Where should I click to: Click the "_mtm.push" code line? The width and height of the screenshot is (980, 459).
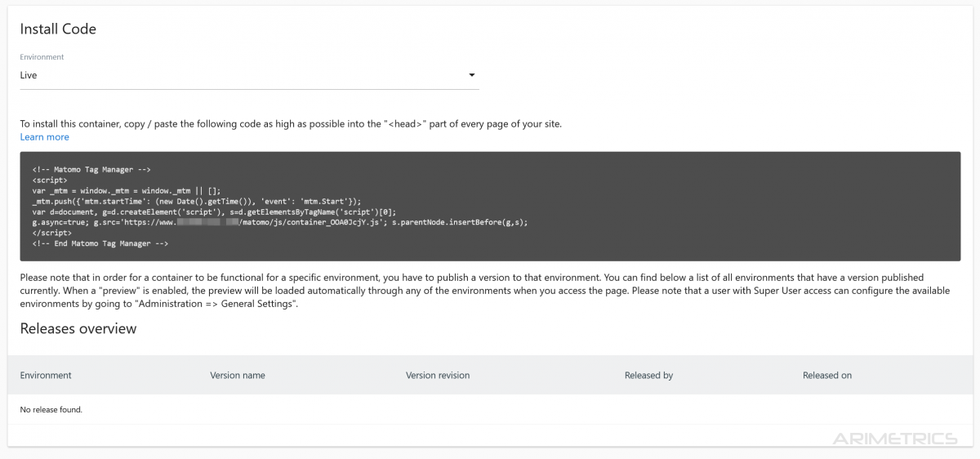pos(196,201)
